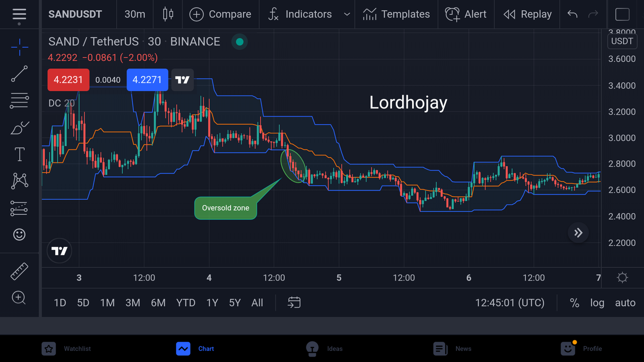Add a Compare symbol
644x362 pixels.
pyautogui.click(x=220, y=14)
